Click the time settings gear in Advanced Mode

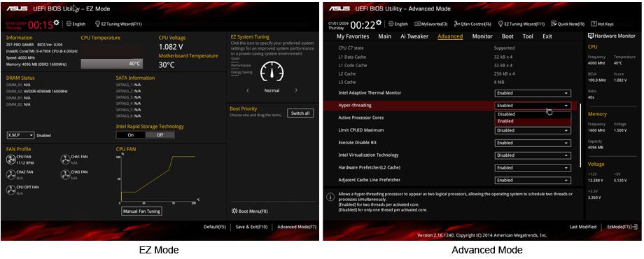(x=378, y=22)
